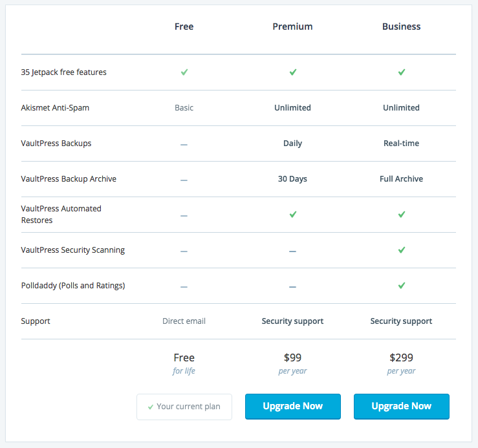
Task: Click the Free plan Jetpack features checkmark
Action: pyautogui.click(x=184, y=72)
